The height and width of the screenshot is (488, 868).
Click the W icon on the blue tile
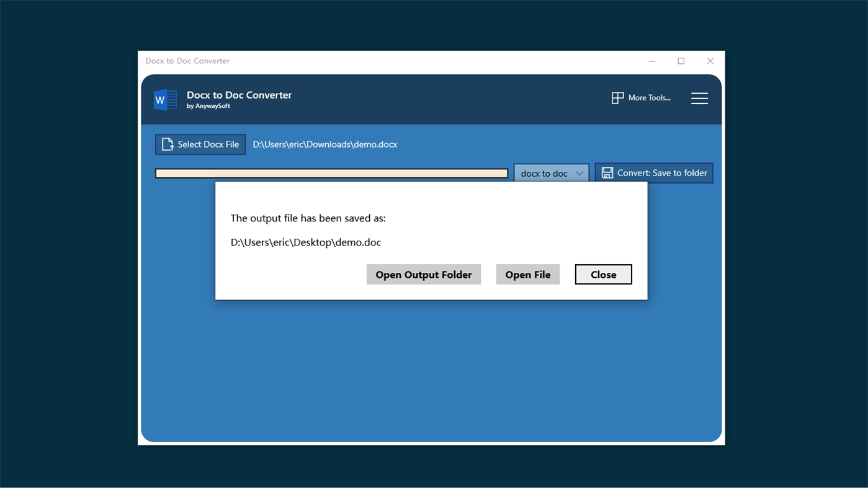pyautogui.click(x=164, y=99)
